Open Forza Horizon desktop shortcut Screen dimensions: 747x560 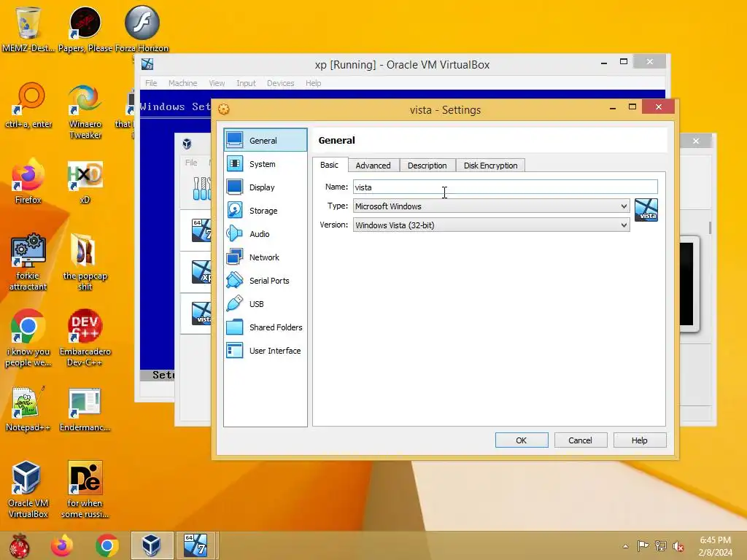(142, 28)
